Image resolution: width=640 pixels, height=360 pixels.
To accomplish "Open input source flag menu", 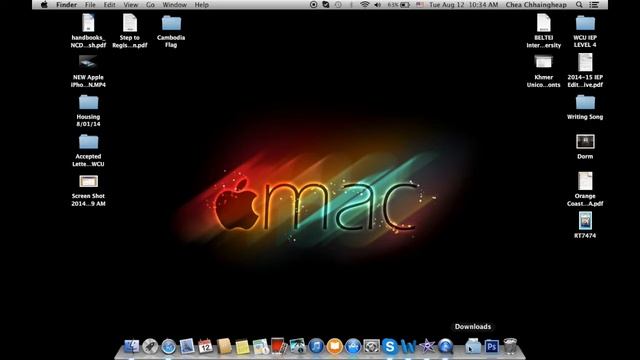I will tap(420, 4).
